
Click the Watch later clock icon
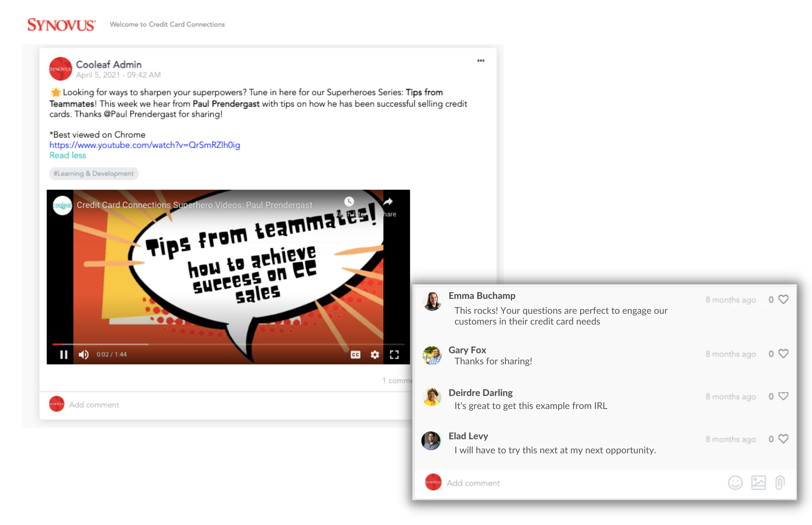click(x=349, y=202)
